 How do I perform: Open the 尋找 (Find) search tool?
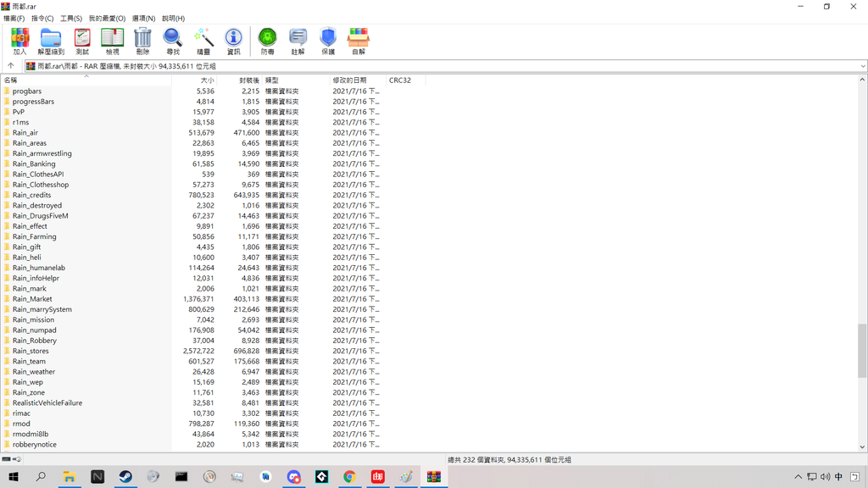click(173, 41)
